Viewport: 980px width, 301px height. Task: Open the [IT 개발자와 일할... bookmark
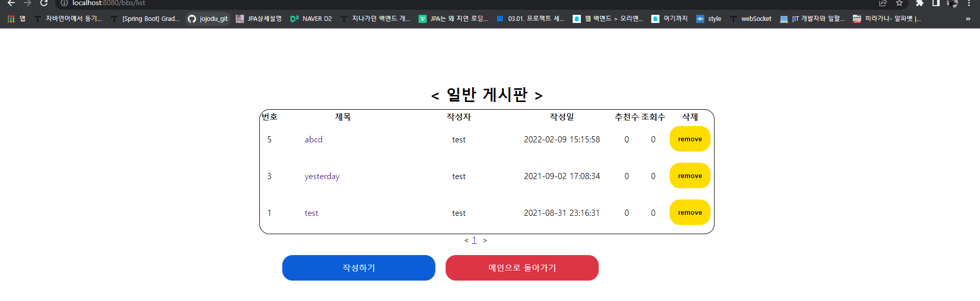tap(813, 19)
